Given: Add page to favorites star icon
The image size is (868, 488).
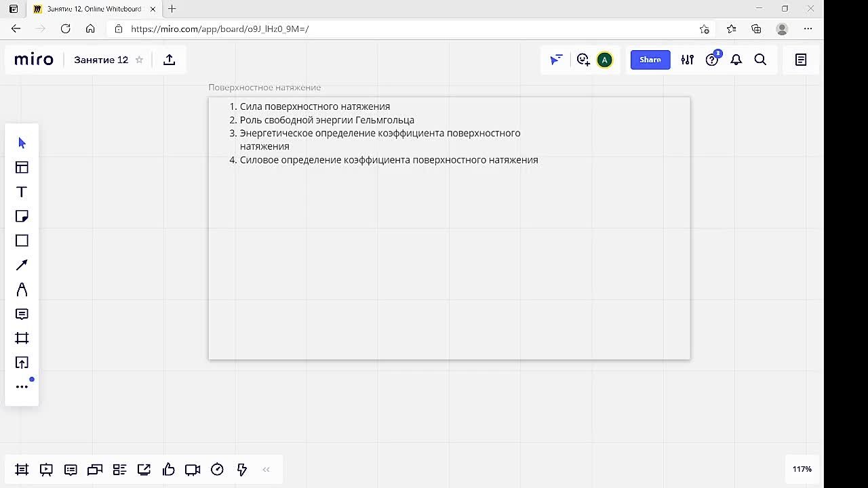Looking at the screenshot, I should (705, 29).
